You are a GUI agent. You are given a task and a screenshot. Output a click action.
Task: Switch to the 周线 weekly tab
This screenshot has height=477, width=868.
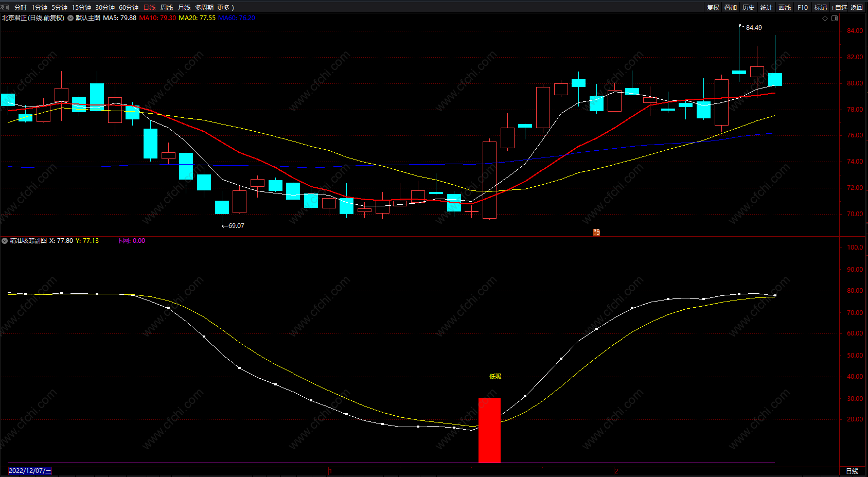(167, 8)
